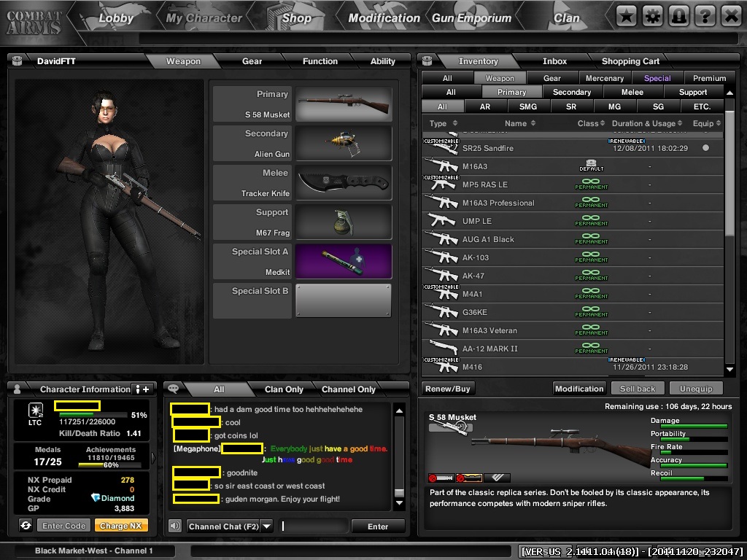Image resolution: width=747 pixels, height=560 pixels.
Task: Sort inventory by the Type column arrows
Action: point(455,123)
